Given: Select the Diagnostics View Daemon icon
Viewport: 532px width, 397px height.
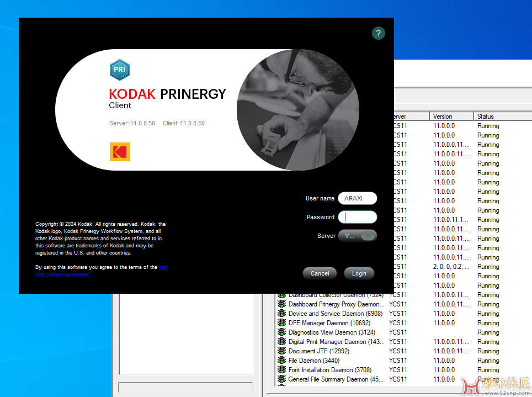Looking at the screenshot, I should [281, 332].
